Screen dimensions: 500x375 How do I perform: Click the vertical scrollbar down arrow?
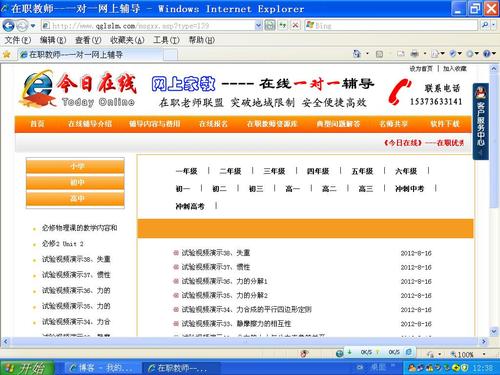(x=494, y=331)
